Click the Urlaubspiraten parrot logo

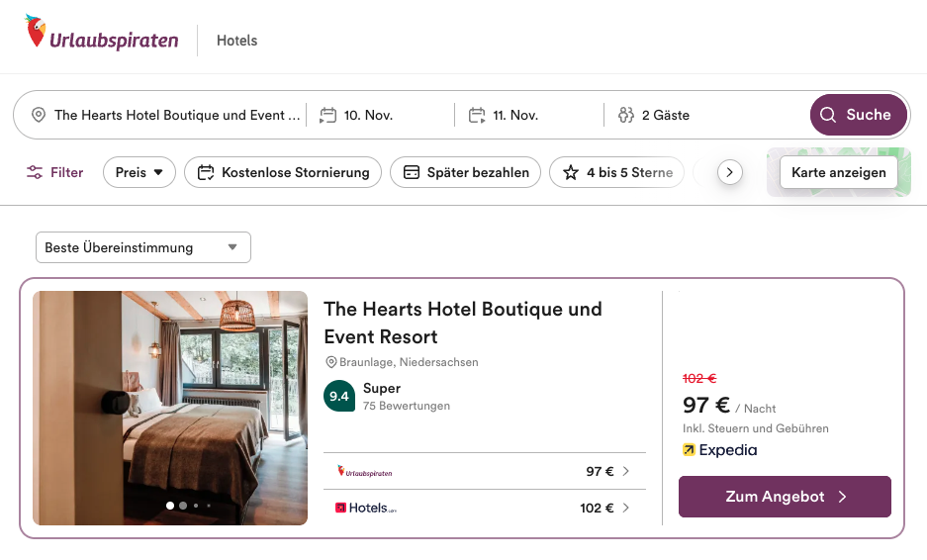pos(37,32)
